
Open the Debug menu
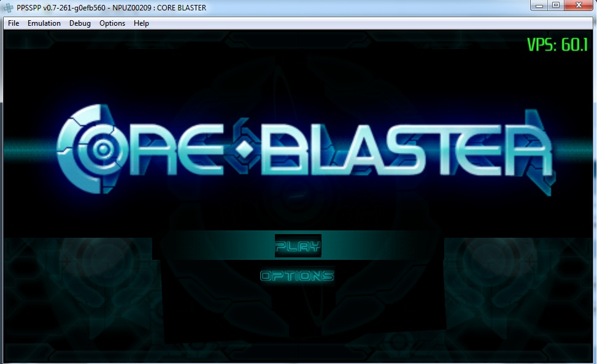(80, 23)
